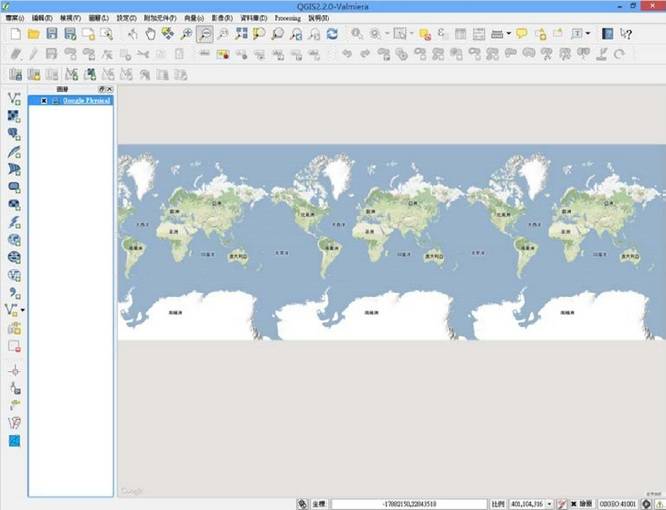Click the Zoom Last icon

coord(296,34)
